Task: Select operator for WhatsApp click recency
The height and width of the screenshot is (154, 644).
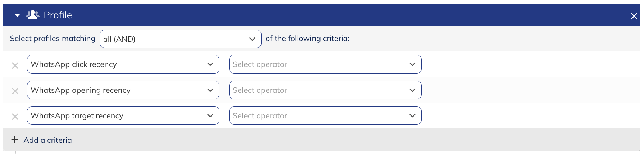Action: (x=325, y=64)
